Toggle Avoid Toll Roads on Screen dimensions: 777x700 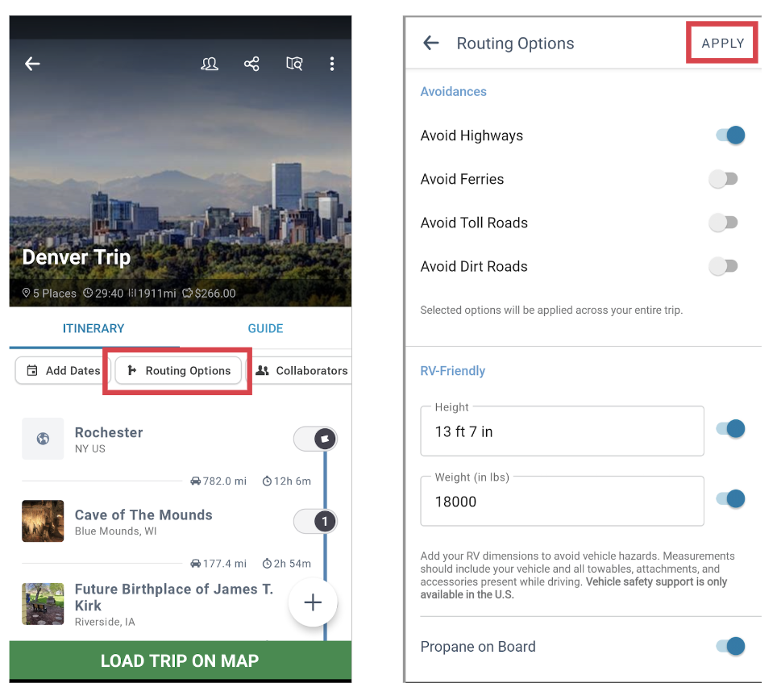[723, 222]
